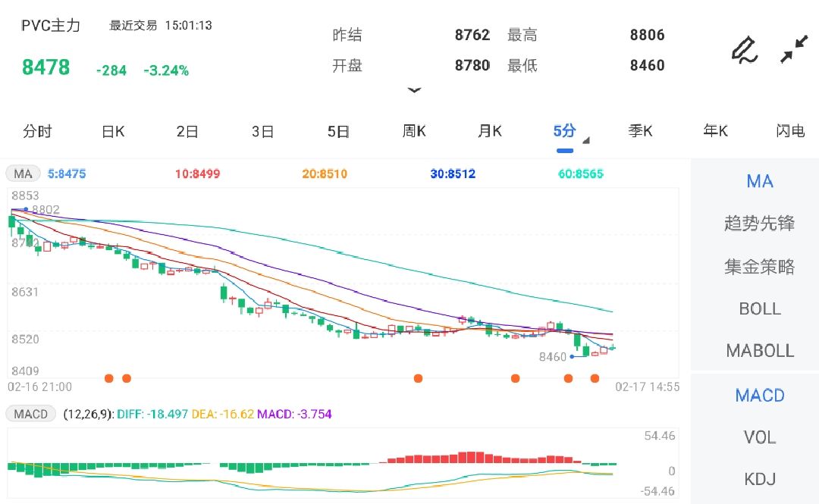
Task: Click the collapse chart arrows icon
Action: point(794,49)
